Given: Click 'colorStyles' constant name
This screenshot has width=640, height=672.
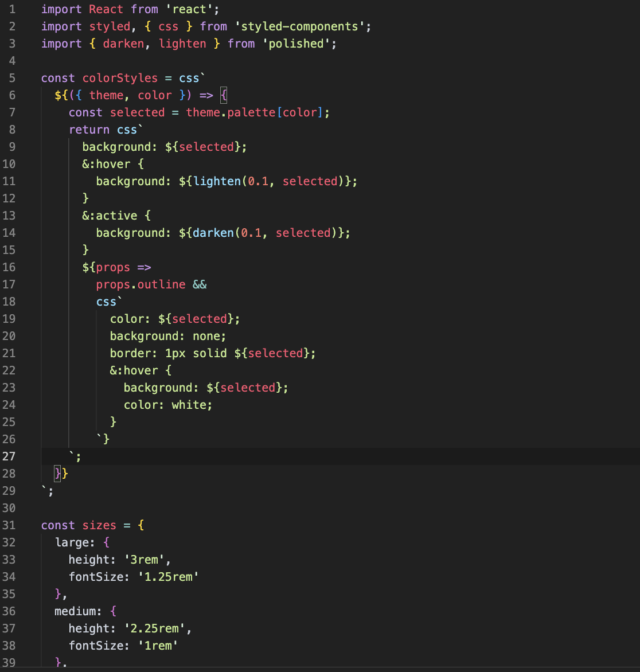Looking at the screenshot, I should pos(120,78).
